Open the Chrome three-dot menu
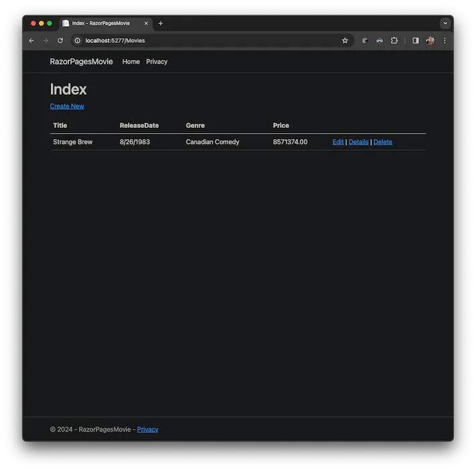 pyautogui.click(x=445, y=41)
